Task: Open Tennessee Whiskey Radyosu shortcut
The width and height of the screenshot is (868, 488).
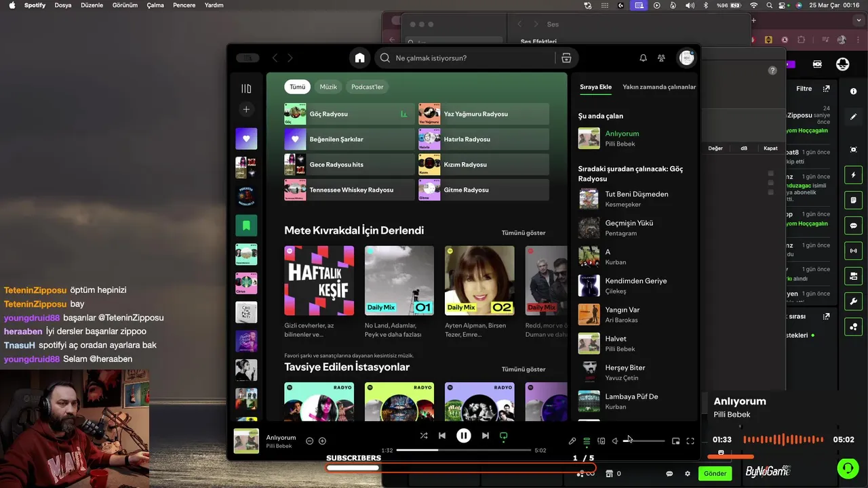Action: coord(349,190)
